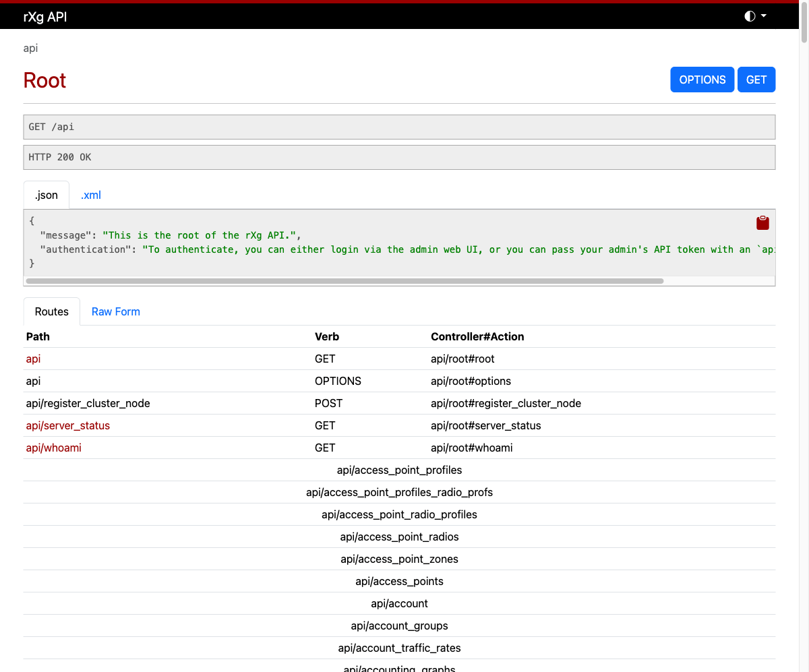Click api/access_points row

(399, 581)
